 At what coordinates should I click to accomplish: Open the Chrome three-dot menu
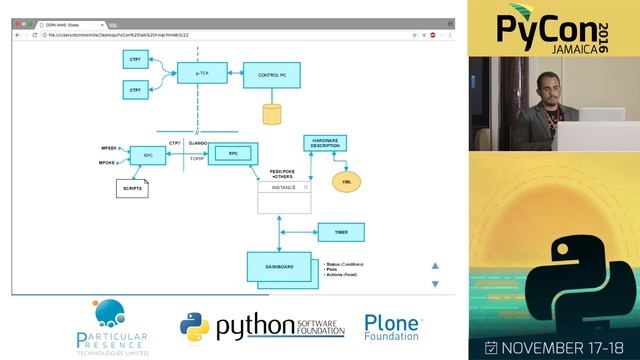point(450,35)
